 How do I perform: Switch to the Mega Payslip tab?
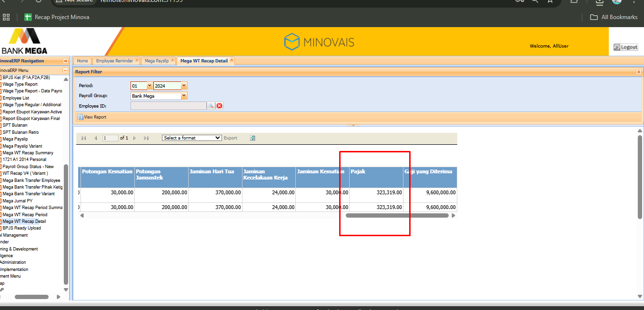157,61
